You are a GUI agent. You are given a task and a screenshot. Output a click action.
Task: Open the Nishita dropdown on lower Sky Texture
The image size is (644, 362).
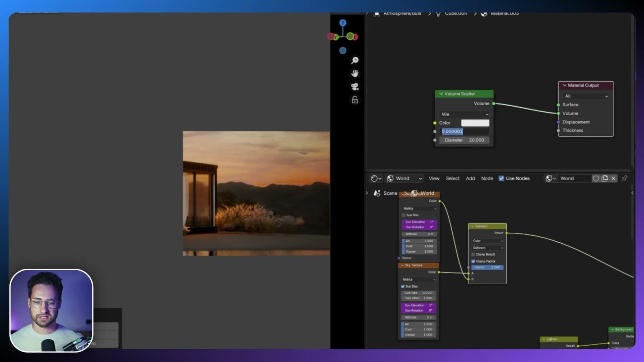click(x=419, y=280)
